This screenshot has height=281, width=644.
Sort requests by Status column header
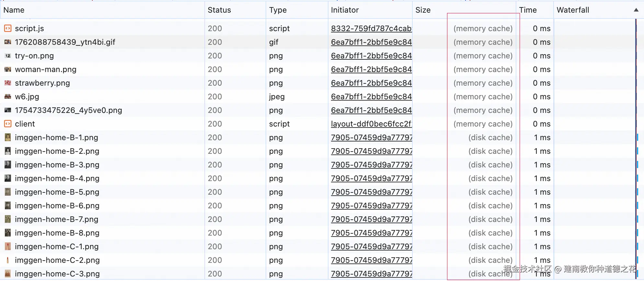pos(219,10)
